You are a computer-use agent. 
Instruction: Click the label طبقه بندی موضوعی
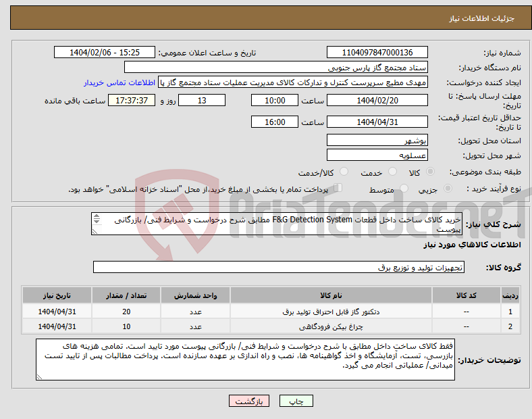[485, 172]
